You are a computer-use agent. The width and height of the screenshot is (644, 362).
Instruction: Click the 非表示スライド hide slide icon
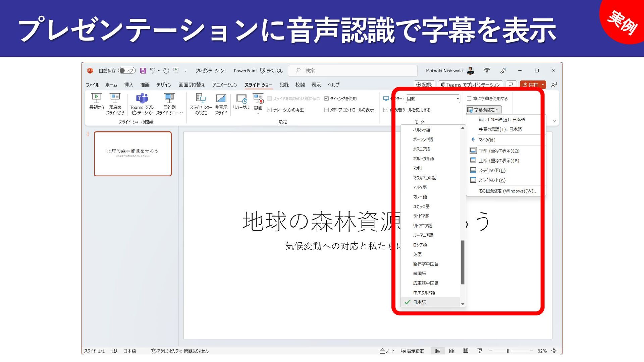tap(221, 99)
